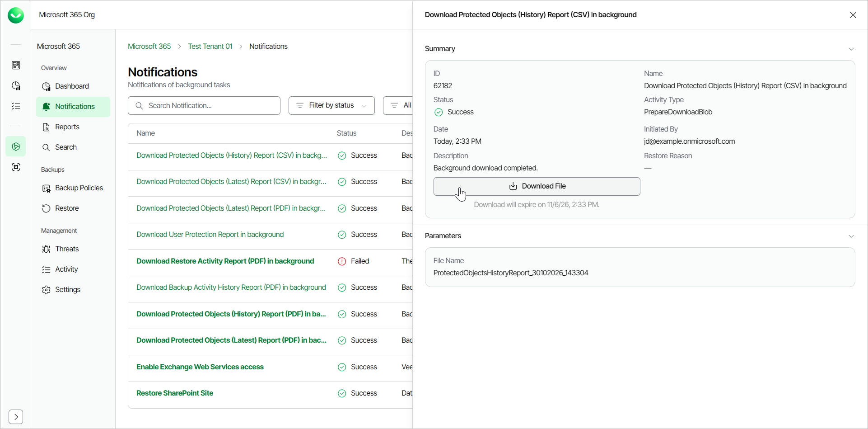Open Threats under Management
This screenshot has height=429, width=868.
point(73,249)
